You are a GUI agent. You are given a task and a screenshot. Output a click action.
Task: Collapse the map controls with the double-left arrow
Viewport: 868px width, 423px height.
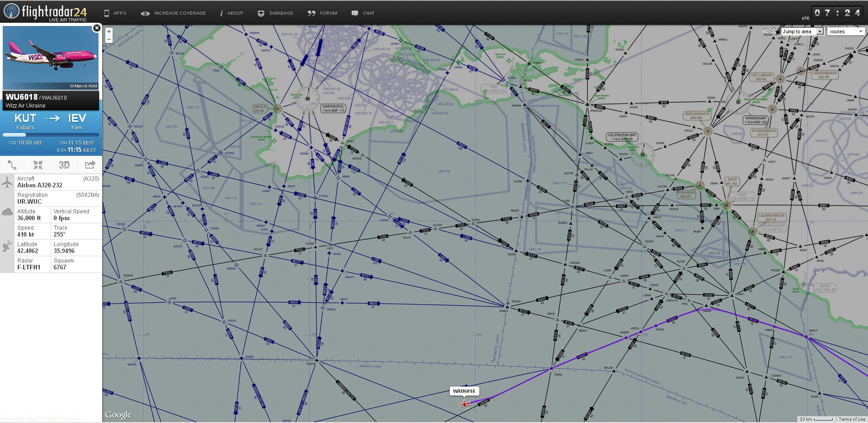coord(765,31)
